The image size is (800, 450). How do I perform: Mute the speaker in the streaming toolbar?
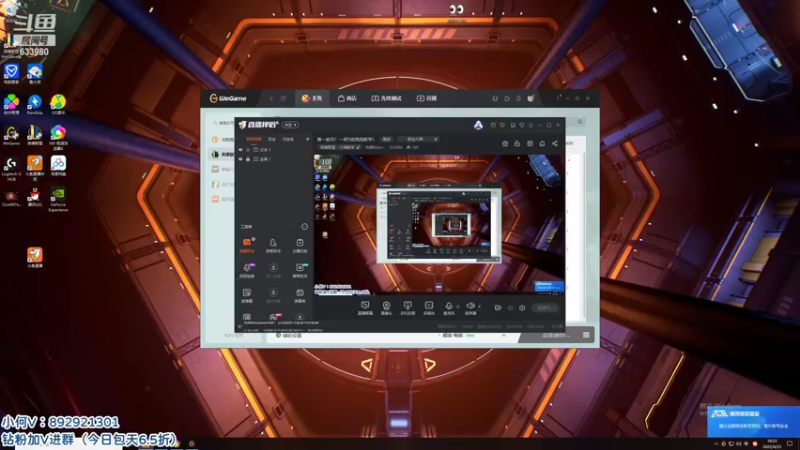click(x=470, y=307)
